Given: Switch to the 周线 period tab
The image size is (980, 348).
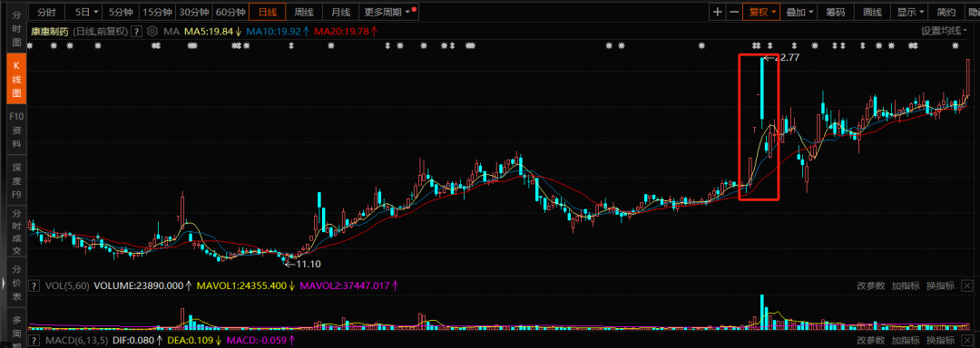Looking at the screenshot, I should (x=304, y=12).
